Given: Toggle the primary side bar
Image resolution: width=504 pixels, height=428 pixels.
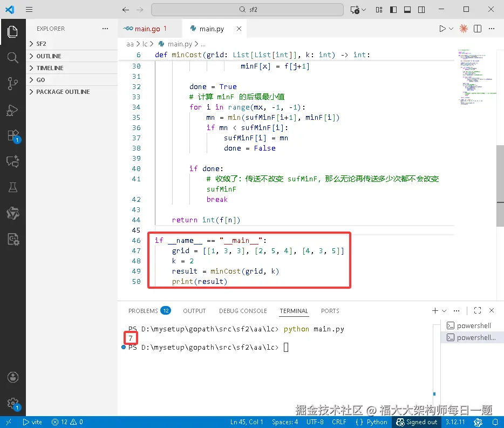Looking at the screenshot, I should [393, 10].
